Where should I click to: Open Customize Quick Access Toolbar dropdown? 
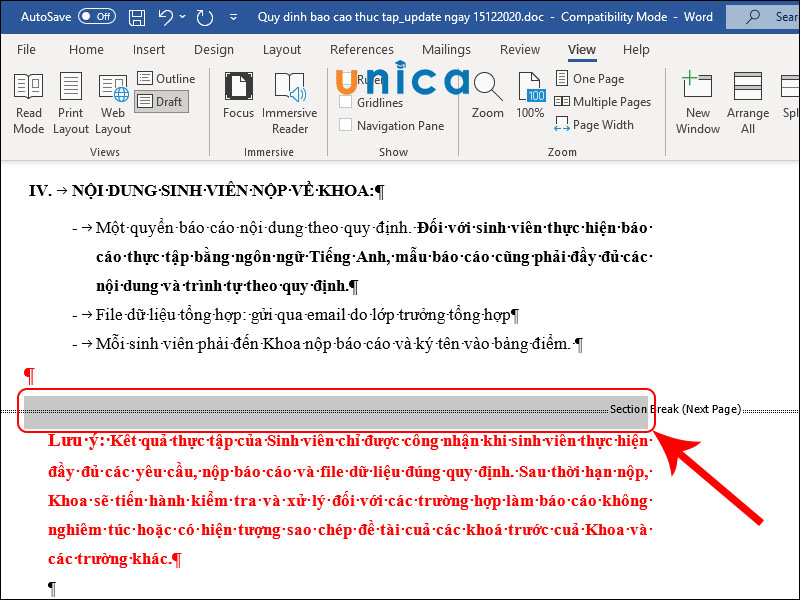pos(233,17)
